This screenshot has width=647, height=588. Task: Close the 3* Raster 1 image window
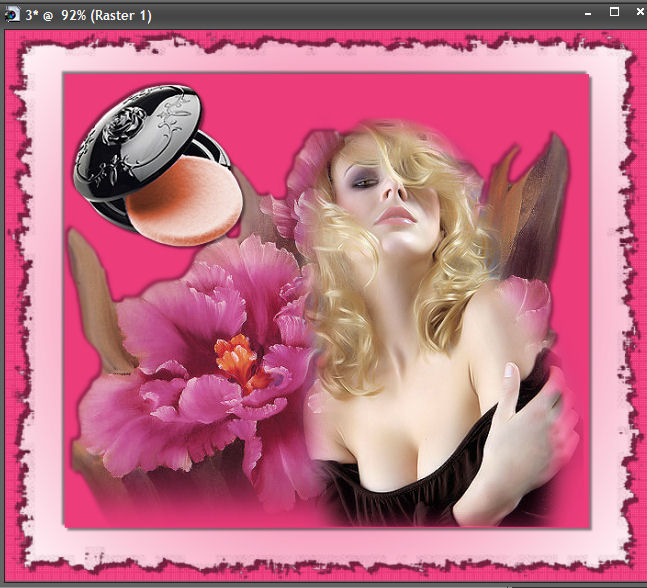(x=640, y=12)
